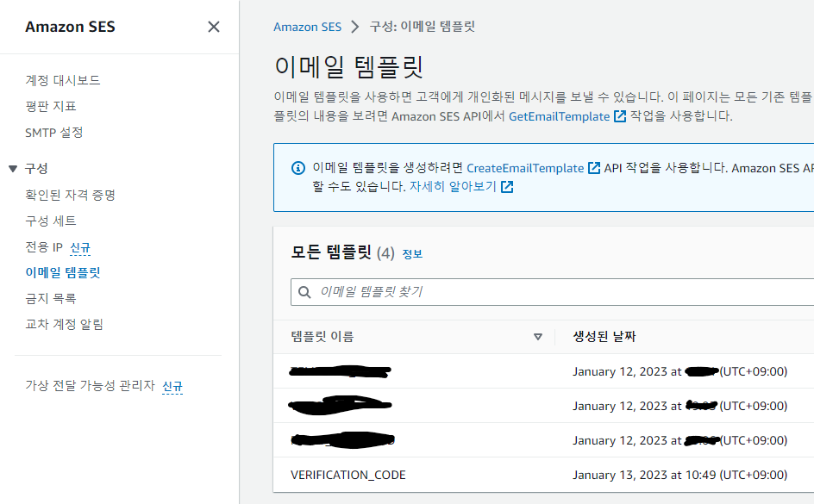Open 자세히 알아보기 link
Image resolution: width=814 pixels, height=504 pixels.
point(454,187)
